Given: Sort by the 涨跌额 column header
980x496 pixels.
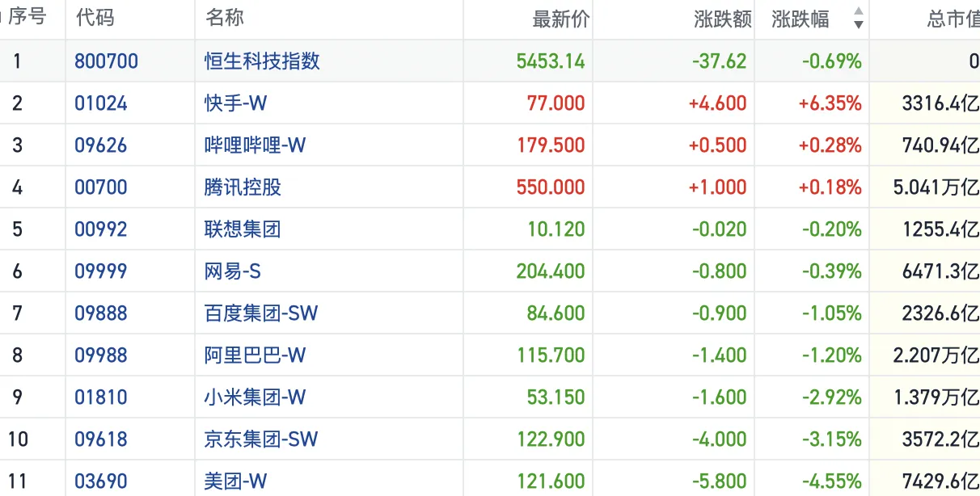Looking at the screenshot, I should 722,19.
